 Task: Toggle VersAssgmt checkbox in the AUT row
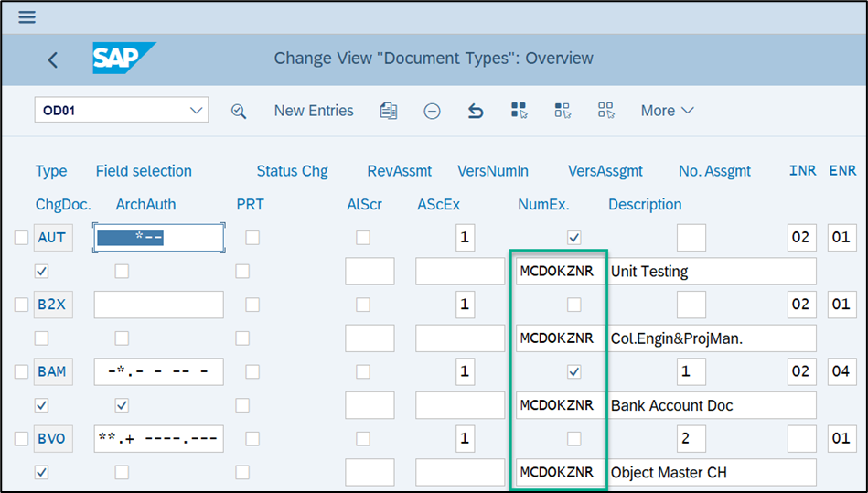pyautogui.click(x=573, y=238)
